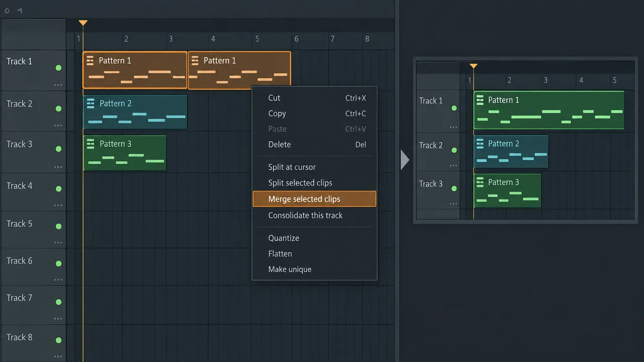
Task: Select Pattern 3 clip in preview panel
Action: click(x=508, y=191)
